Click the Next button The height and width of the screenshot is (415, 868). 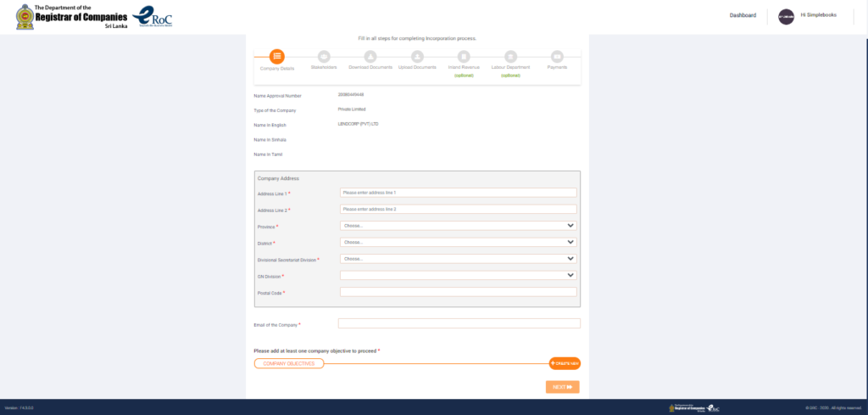click(563, 387)
